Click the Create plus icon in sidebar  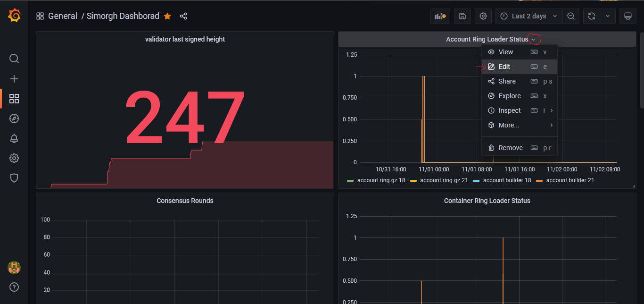(14, 79)
